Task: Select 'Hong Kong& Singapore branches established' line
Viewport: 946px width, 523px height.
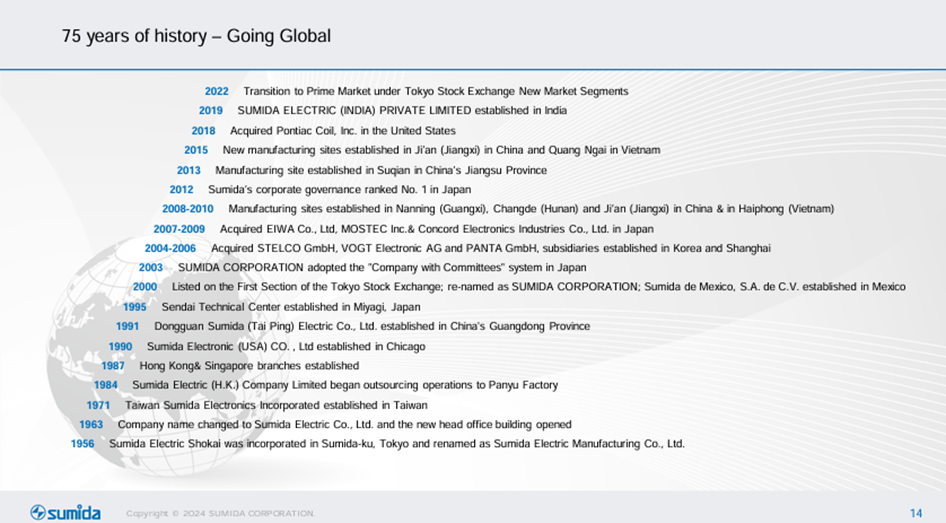Action: [249, 366]
